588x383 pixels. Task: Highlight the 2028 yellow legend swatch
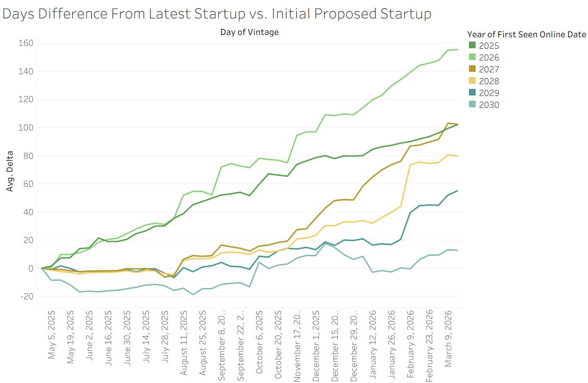tap(472, 81)
